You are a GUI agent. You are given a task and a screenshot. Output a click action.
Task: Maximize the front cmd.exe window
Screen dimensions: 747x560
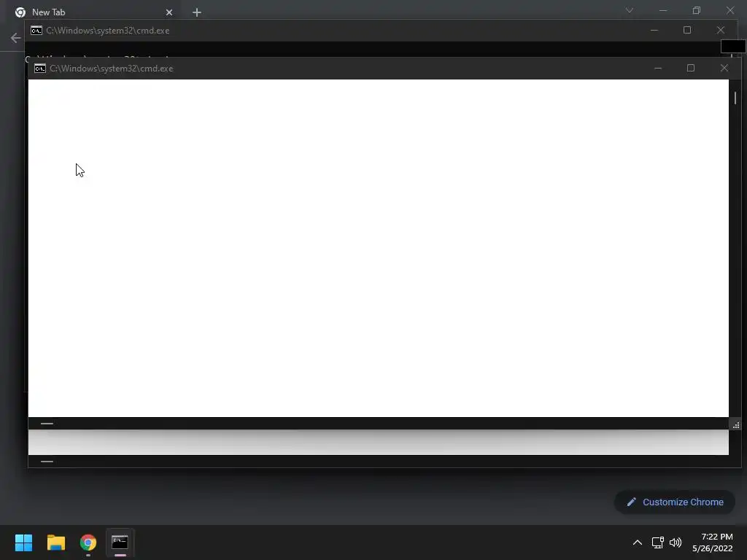(x=691, y=68)
